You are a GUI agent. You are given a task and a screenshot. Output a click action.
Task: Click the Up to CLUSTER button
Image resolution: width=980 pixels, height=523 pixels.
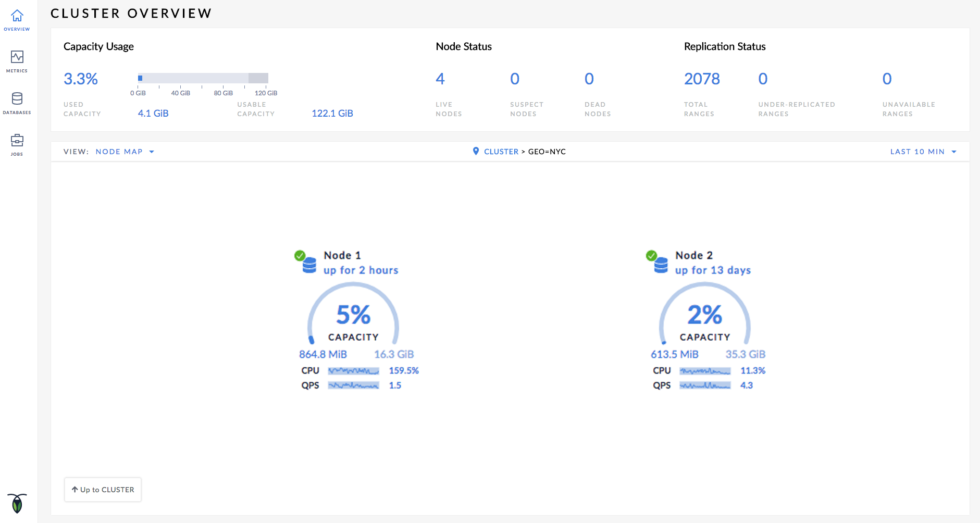coord(103,490)
